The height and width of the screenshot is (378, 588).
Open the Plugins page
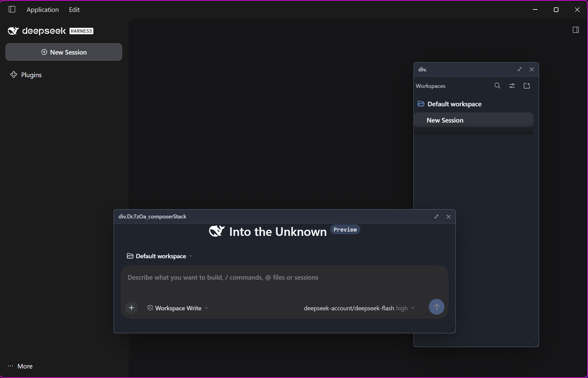coord(26,75)
